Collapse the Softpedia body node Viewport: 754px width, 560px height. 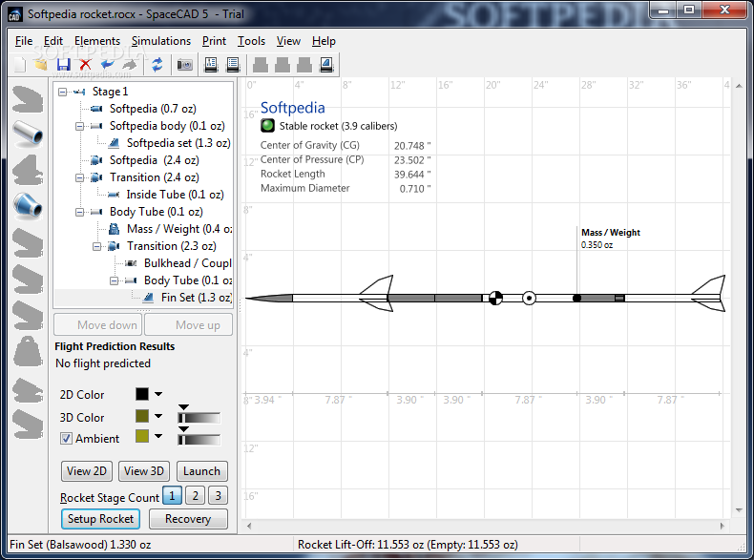(x=80, y=127)
